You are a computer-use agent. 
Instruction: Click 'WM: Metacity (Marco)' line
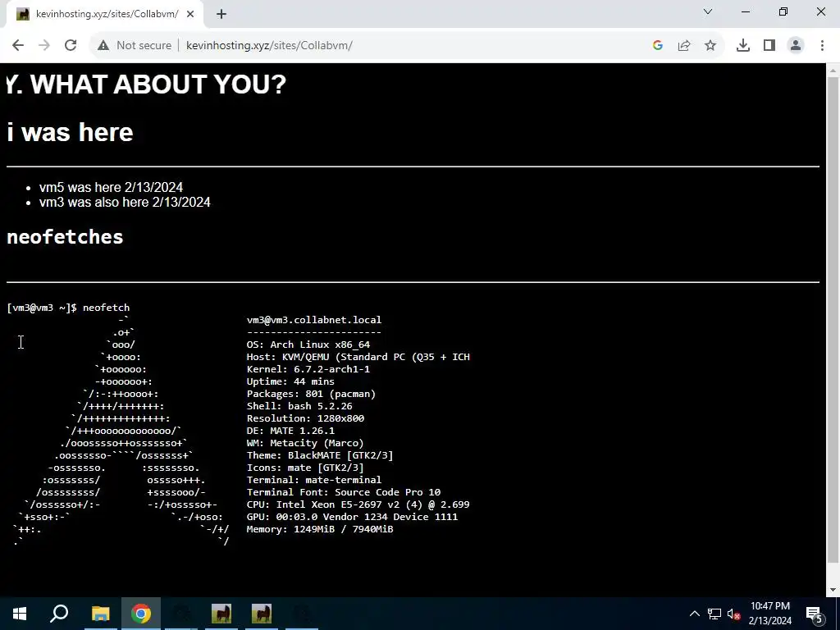305,443
